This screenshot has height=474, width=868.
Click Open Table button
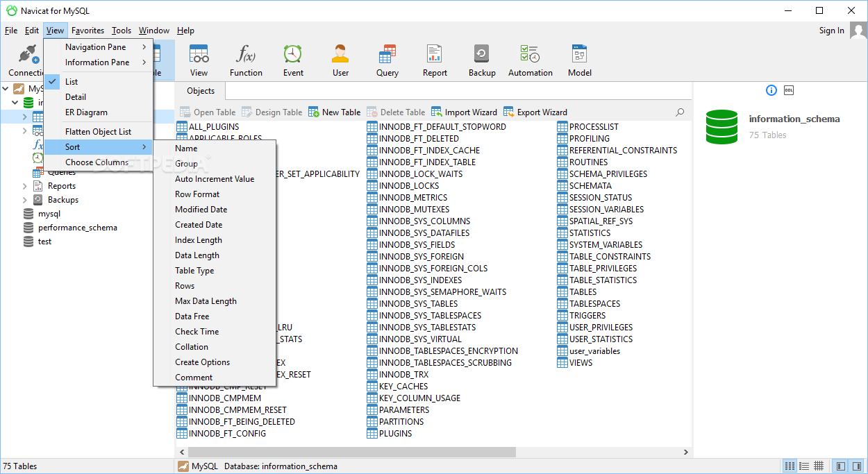click(x=208, y=112)
